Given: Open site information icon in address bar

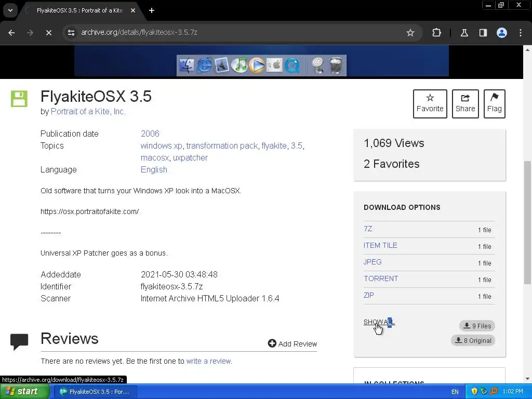Looking at the screenshot, I should (x=71, y=33).
